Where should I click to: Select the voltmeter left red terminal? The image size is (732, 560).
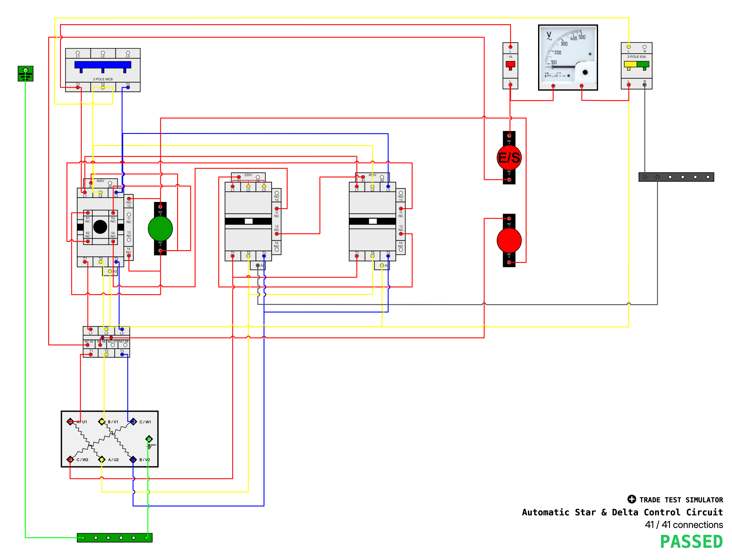(x=553, y=86)
